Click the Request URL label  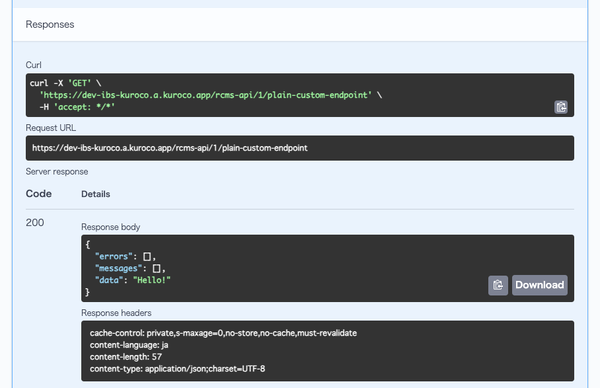click(51, 128)
